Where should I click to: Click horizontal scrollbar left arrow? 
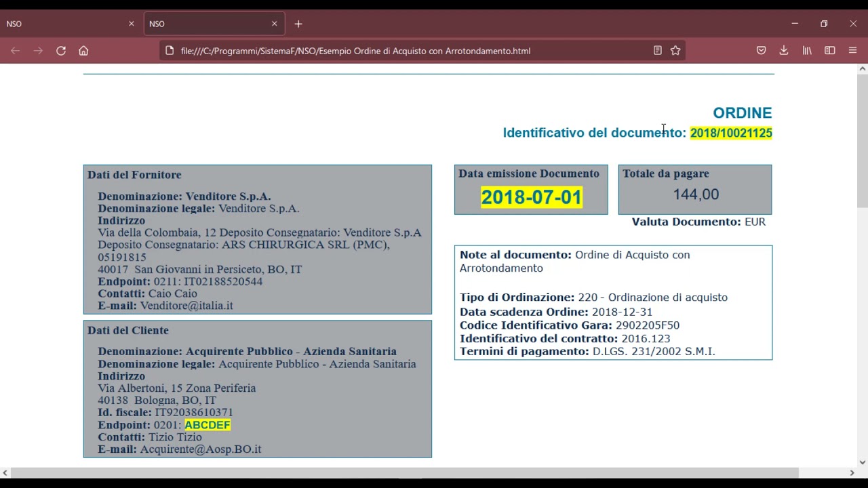tap(5, 472)
